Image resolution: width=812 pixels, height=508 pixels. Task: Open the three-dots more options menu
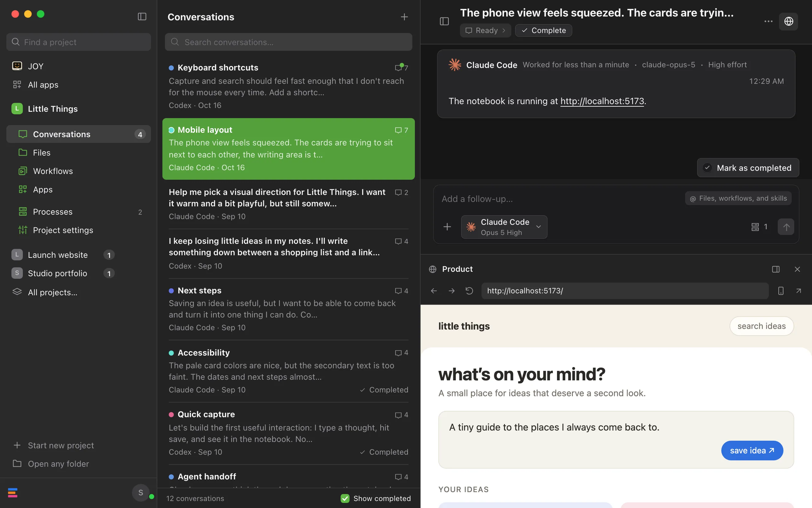tap(768, 21)
